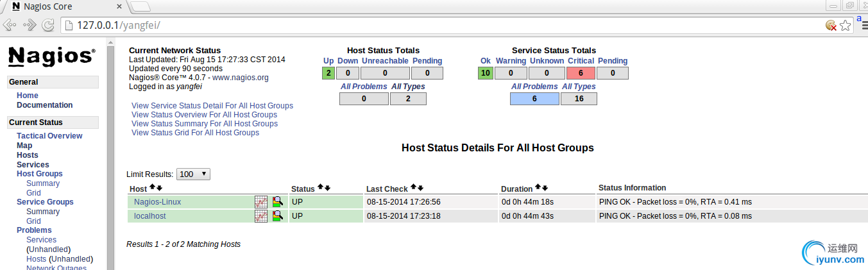Click the page info icon beside URL
The width and height of the screenshot is (868, 270).
[69, 25]
